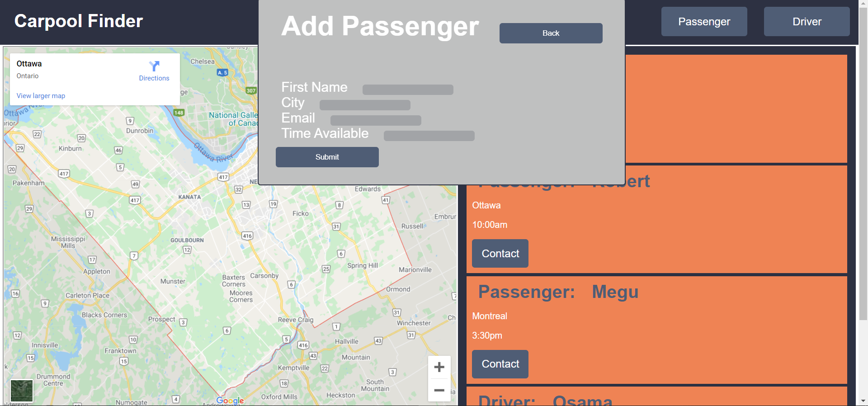Click Kemptville on the map
Viewport: 868px width, 406px height.
(293, 368)
